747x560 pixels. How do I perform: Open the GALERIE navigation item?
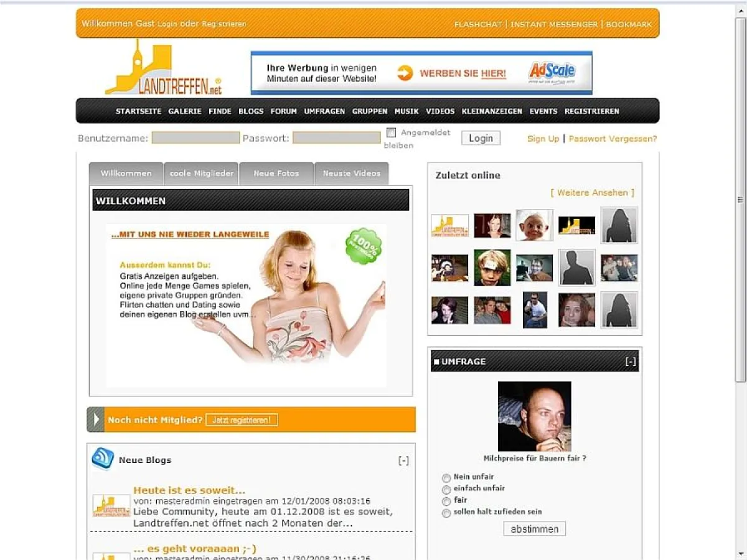185,111
